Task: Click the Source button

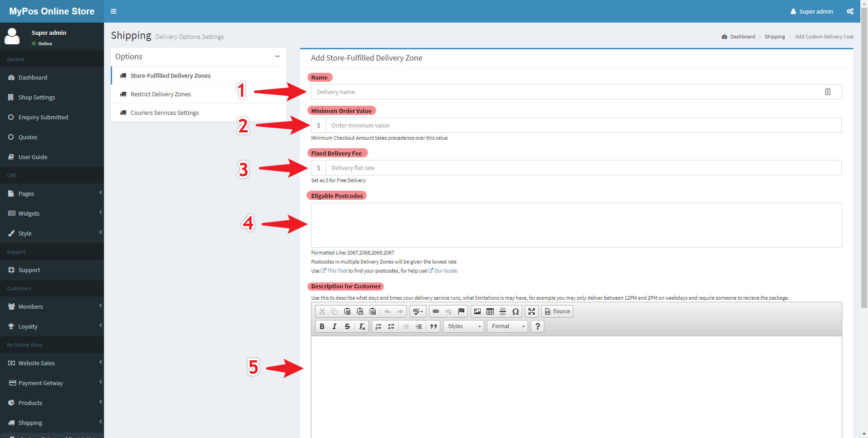Action: (557, 311)
